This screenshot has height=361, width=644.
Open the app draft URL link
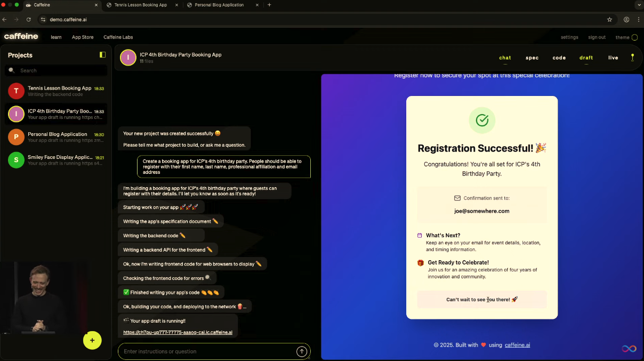click(x=178, y=332)
